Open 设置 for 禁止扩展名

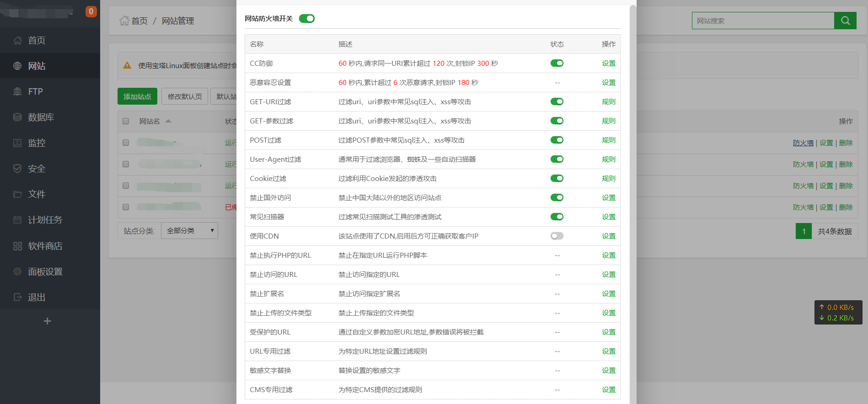pyautogui.click(x=609, y=293)
